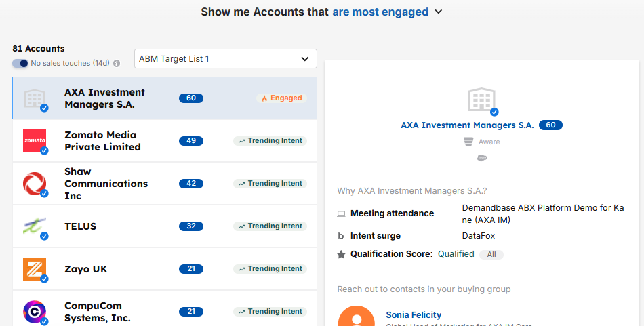Click the Aware funnel stage icon

click(468, 142)
